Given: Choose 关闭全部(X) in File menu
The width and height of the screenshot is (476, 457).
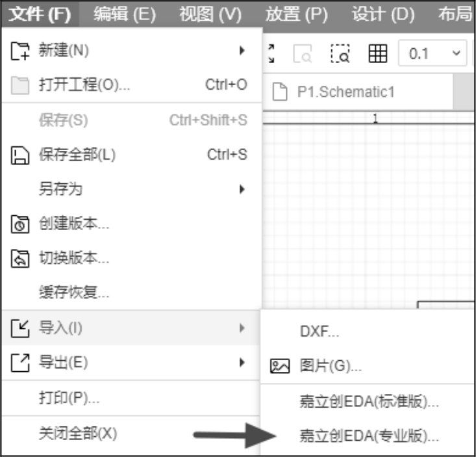Looking at the screenshot, I should 78,433.
